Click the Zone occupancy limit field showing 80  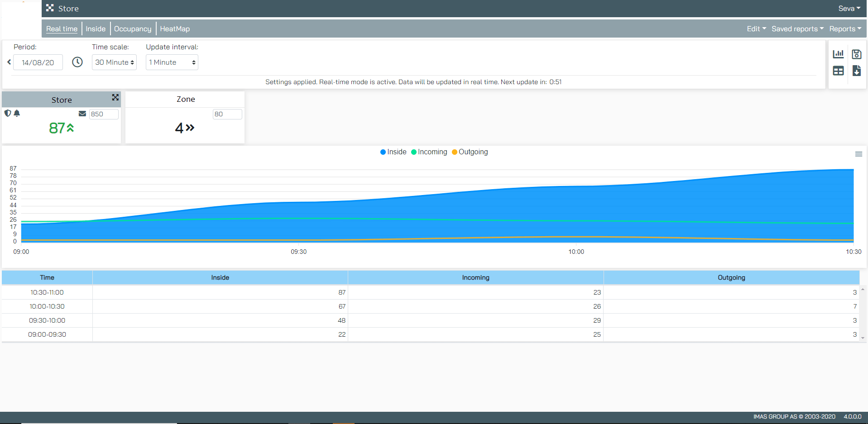point(227,114)
